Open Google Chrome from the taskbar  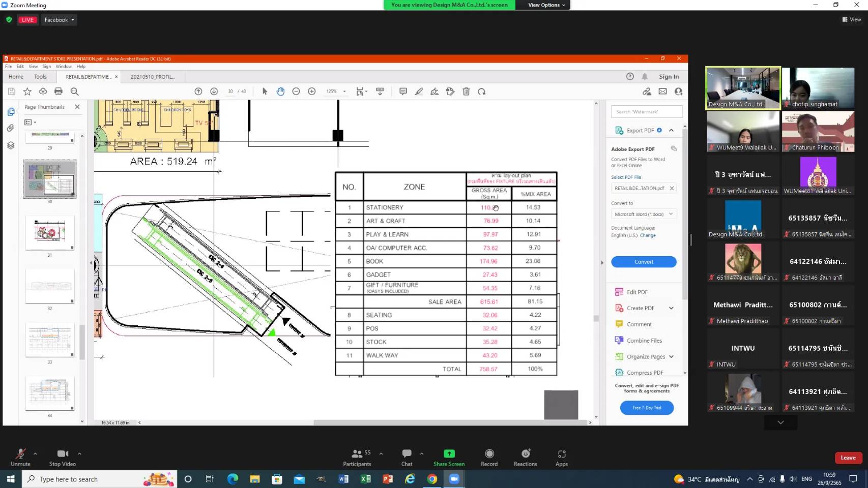432,479
